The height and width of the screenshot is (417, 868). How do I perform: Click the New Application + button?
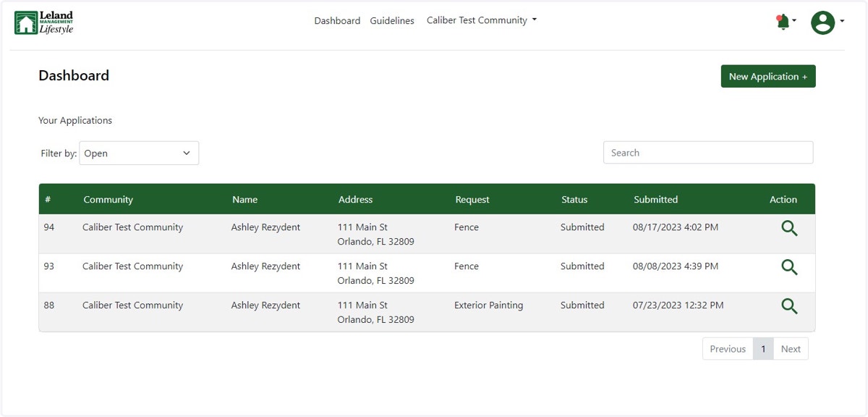[768, 76]
